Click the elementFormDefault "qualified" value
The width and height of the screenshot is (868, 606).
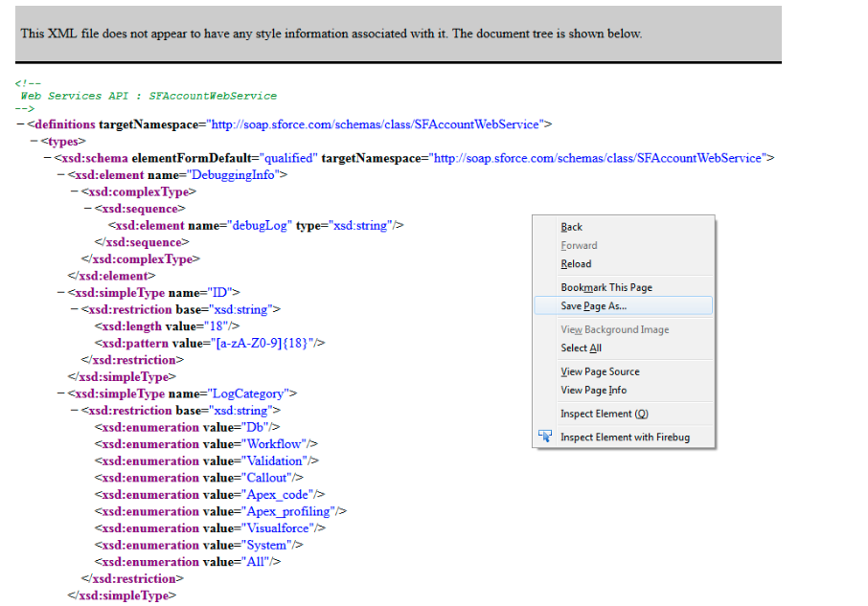click(288, 158)
